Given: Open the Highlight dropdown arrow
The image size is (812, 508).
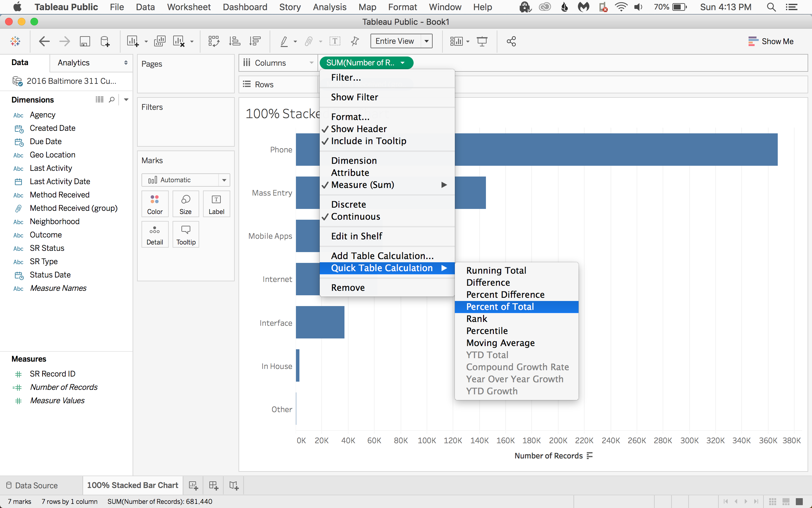Looking at the screenshot, I should pos(295,42).
